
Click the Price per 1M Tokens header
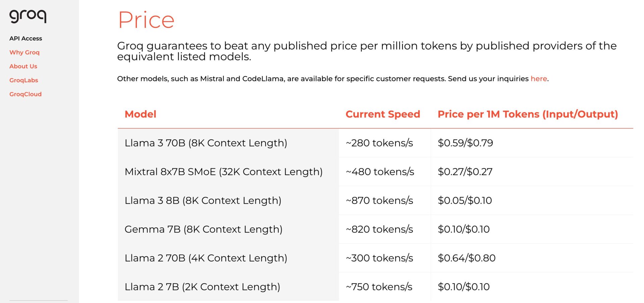tap(528, 114)
